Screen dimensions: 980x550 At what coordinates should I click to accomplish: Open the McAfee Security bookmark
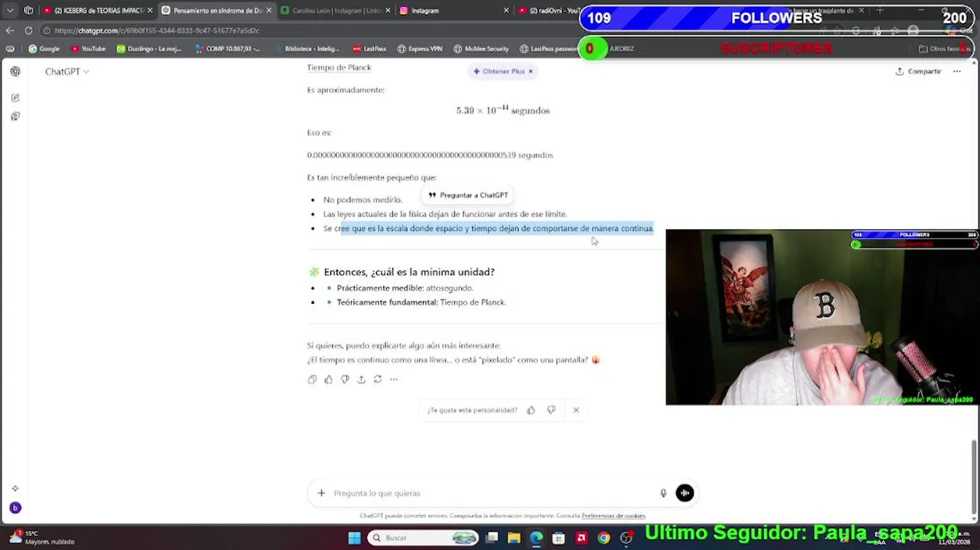481,49
